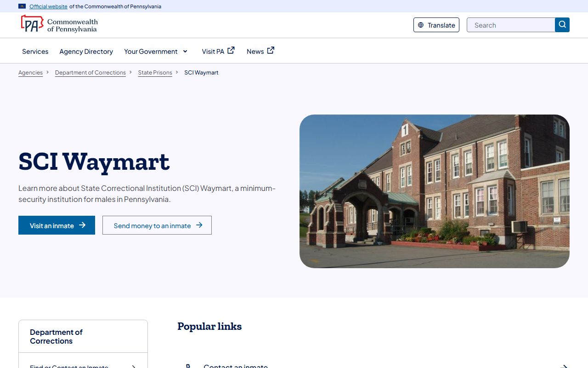Click the Popular links heading

(209, 326)
